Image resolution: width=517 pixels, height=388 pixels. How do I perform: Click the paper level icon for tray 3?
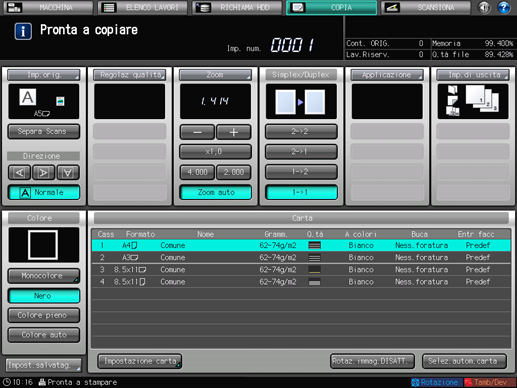314,270
